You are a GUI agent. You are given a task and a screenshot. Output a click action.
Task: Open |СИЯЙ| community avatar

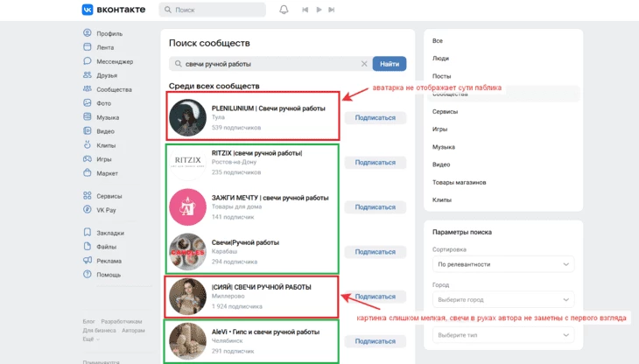187,297
